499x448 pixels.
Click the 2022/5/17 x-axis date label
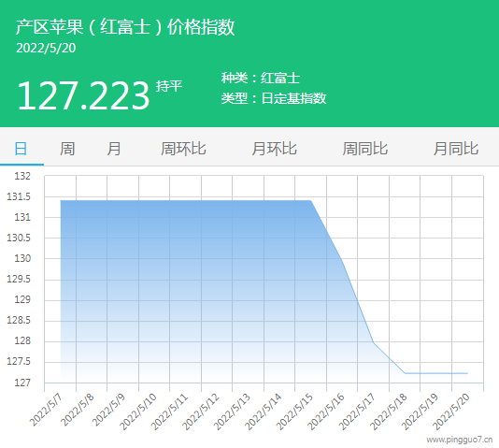coord(357,412)
